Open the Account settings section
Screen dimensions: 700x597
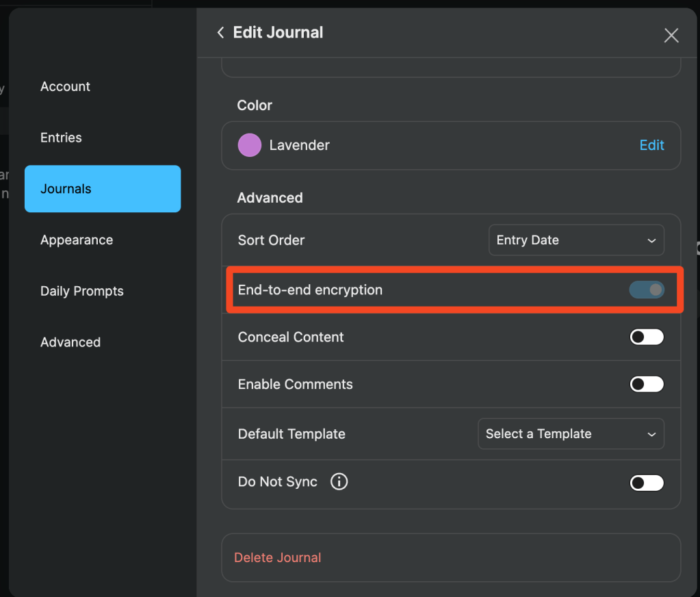click(66, 87)
